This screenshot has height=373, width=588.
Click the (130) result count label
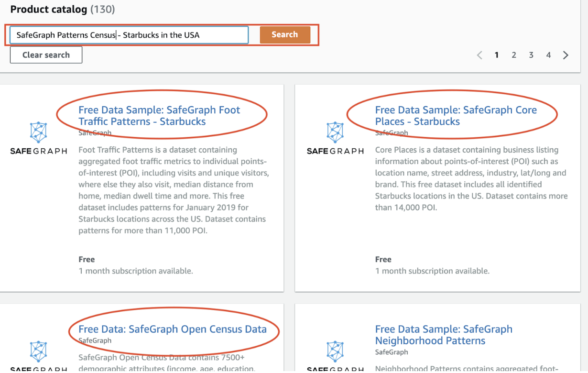tap(104, 9)
